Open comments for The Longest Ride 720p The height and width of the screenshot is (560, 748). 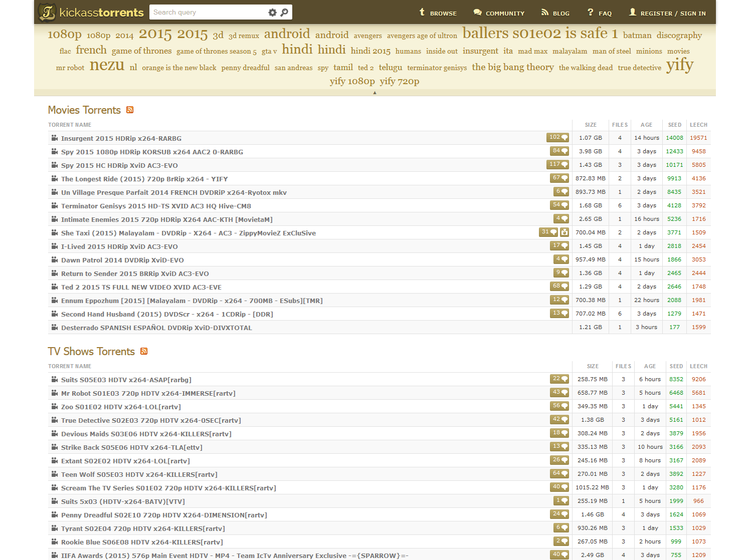click(559, 178)
